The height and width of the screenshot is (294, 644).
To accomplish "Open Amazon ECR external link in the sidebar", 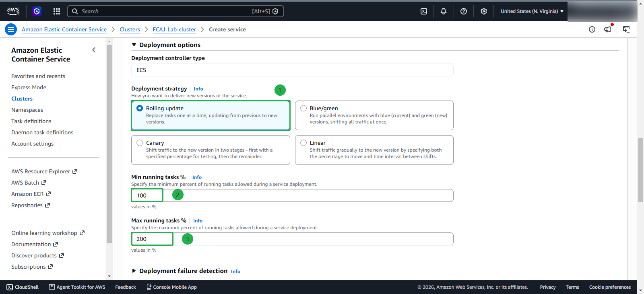I will click(31, 194).
